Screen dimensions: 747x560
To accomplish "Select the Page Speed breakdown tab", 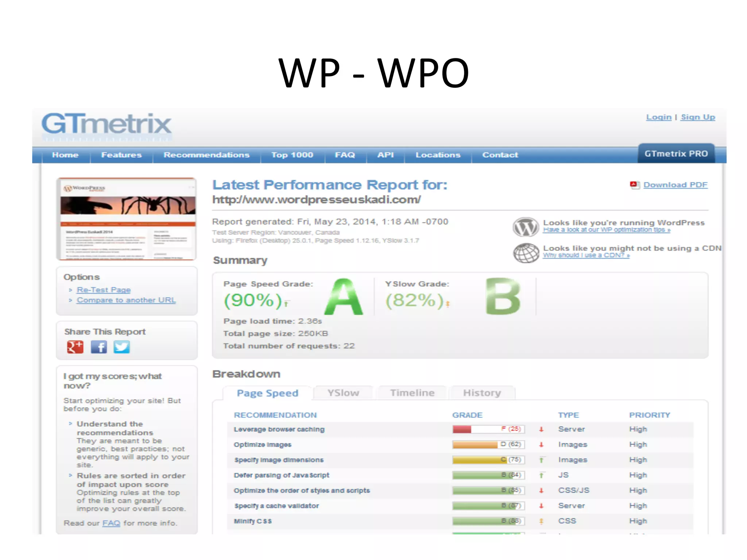I will click(x=267, y=393).
